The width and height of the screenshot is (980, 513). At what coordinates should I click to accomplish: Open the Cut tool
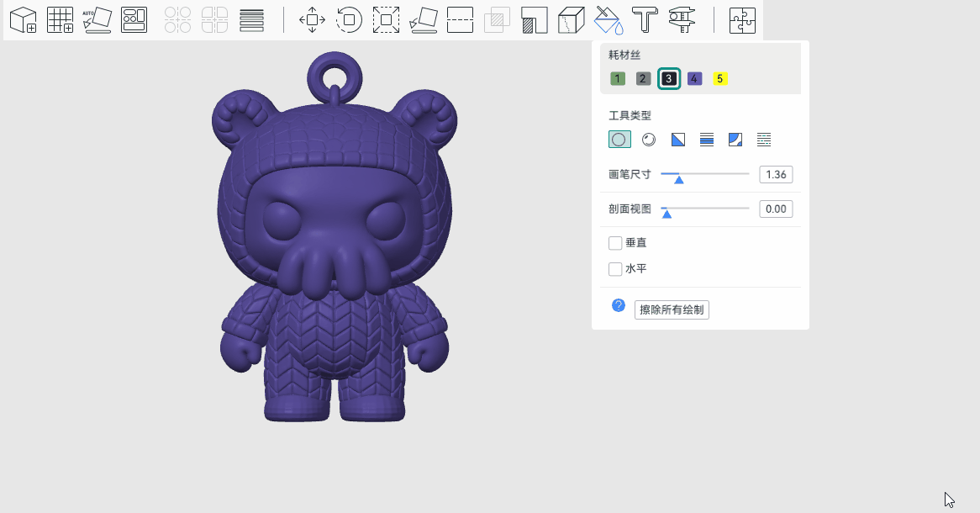(x=460, y=20)
